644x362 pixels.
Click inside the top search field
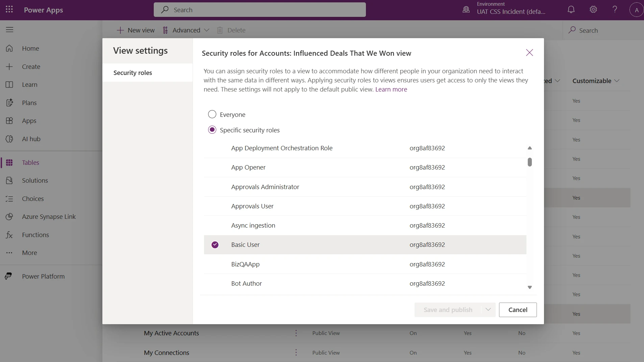pos(260,9)
